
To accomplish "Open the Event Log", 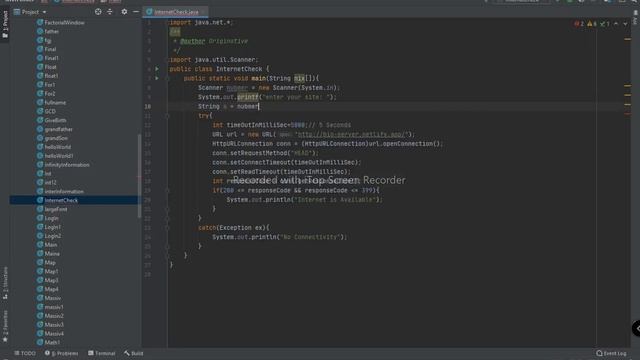I will 611,353.
